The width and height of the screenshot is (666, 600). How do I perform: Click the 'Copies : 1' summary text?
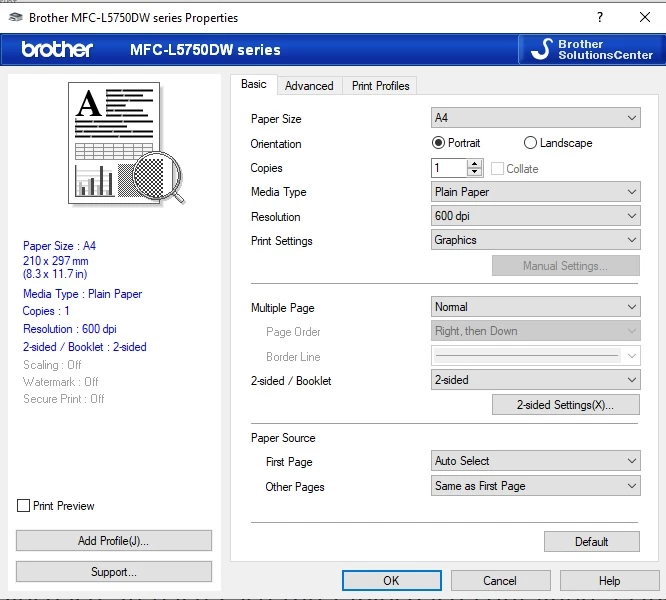(x=46, y=311)
